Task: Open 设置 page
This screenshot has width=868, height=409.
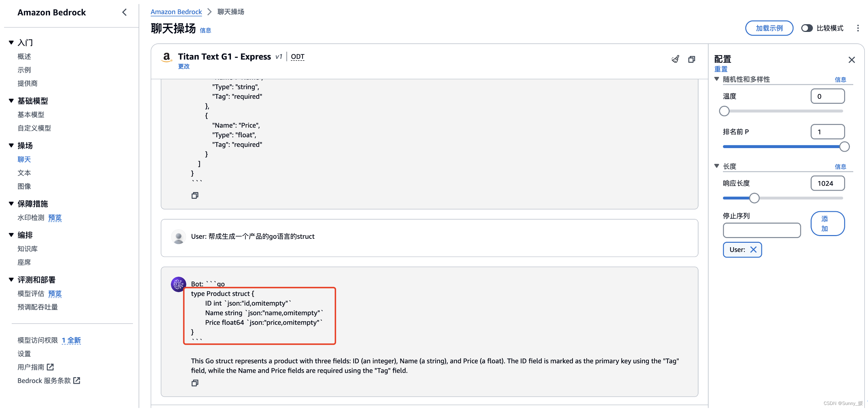Action: pos(24,354)
